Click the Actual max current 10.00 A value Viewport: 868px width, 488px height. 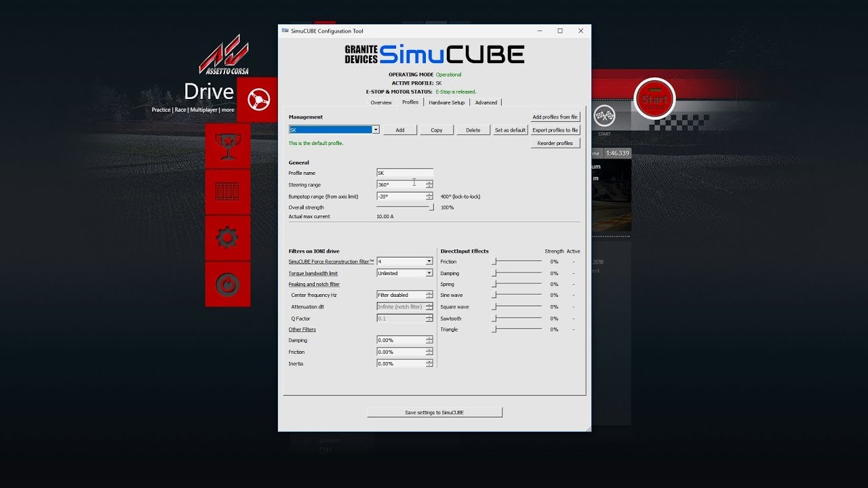385,216
